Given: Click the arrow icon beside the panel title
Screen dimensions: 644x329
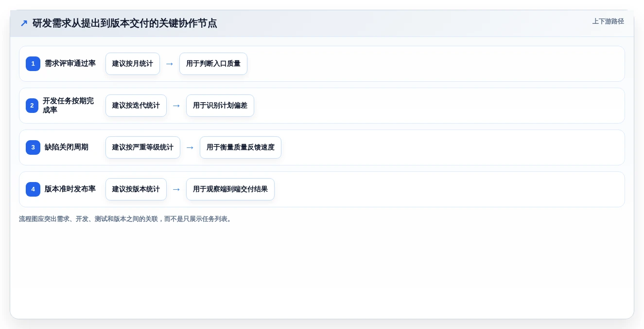Looking at the screenshot, I should tap(24, 23).
